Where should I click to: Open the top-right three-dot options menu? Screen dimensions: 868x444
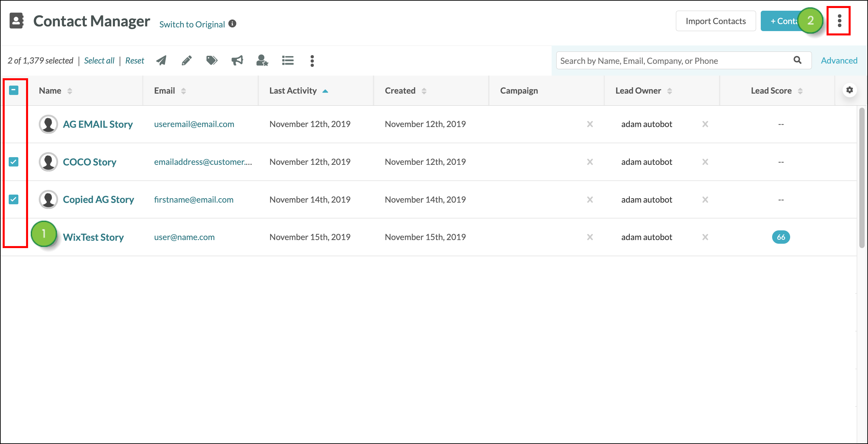tap(839, 21)
